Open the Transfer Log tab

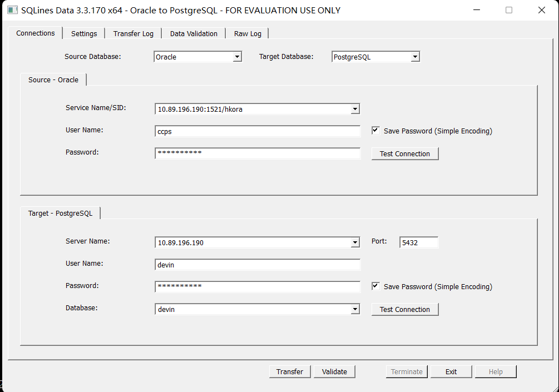click(x=133, y=33)
